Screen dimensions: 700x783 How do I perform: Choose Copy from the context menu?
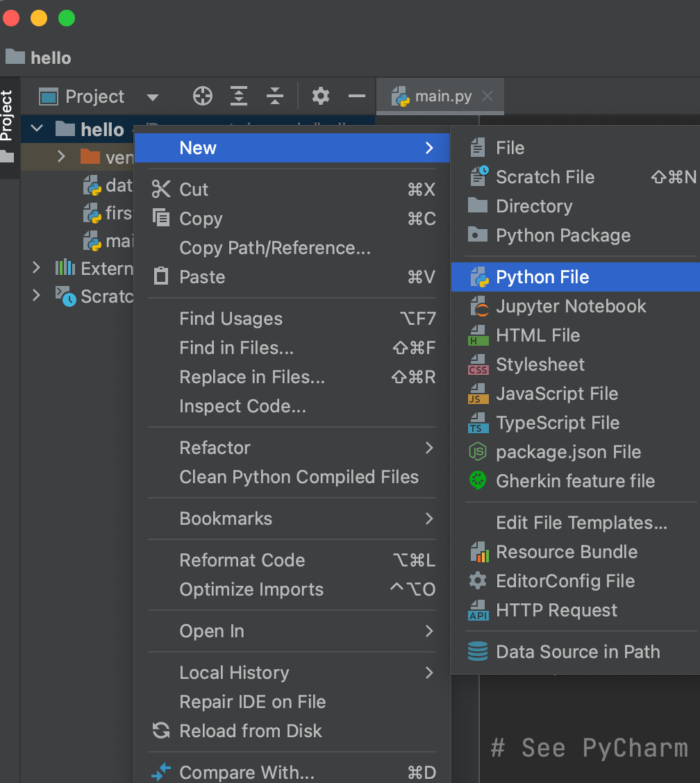point(292,219)
